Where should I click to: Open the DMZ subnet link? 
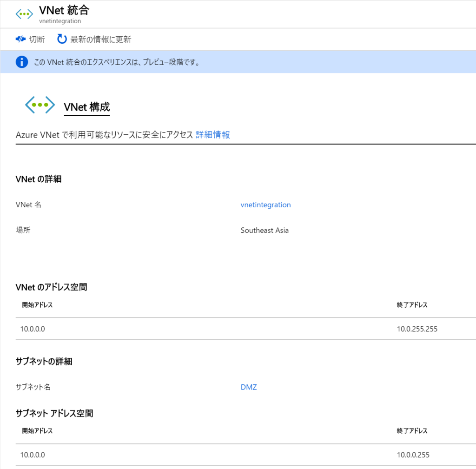click(x=248, y=387)
